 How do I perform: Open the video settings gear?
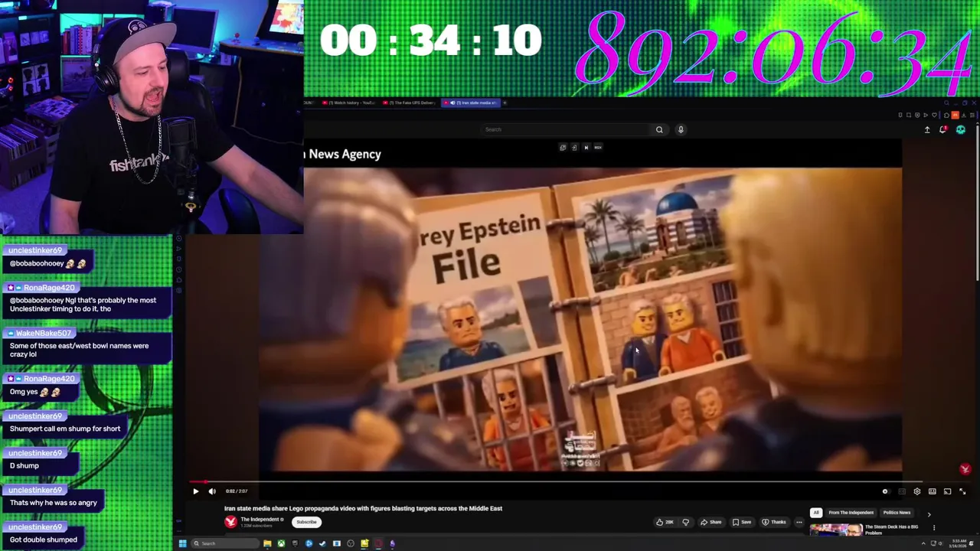916,491
